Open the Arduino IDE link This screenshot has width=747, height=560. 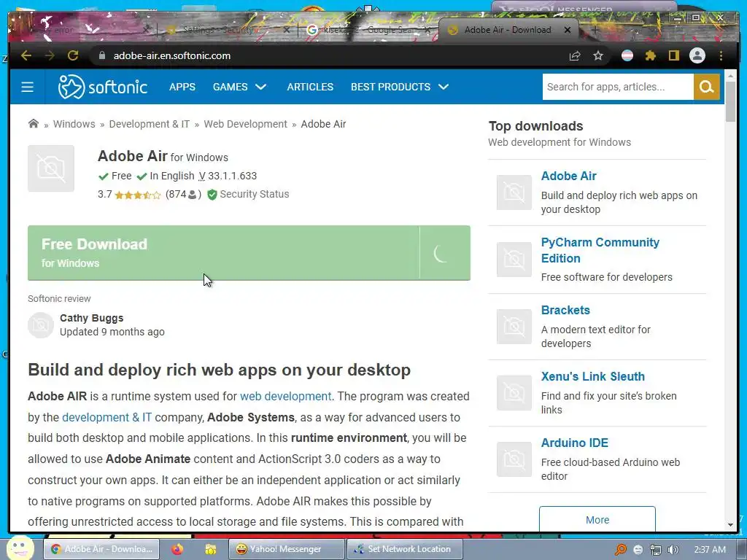(x=575, y=443)
